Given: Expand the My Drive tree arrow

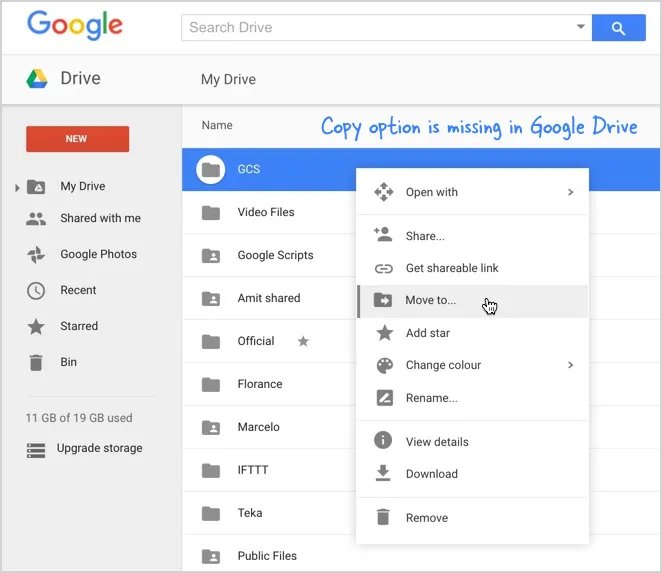Looking at the screenshot, I should (17, 187).
